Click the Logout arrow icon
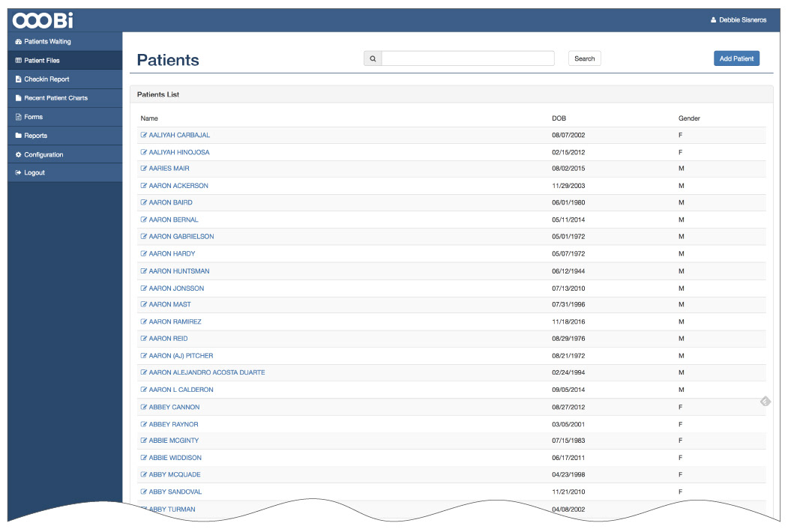This screenshot has height=532, width=788. pyautogui.click(x=19, y=173)
